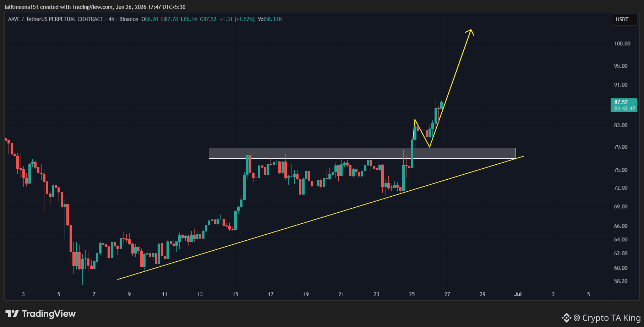Click the Crypto TA King logo icon

coord(567,318)
